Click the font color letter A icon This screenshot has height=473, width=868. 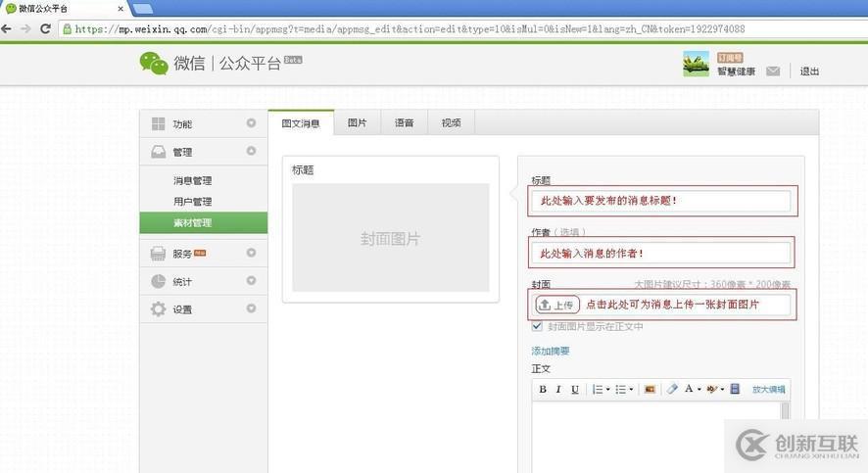click(x=689, y=389)
